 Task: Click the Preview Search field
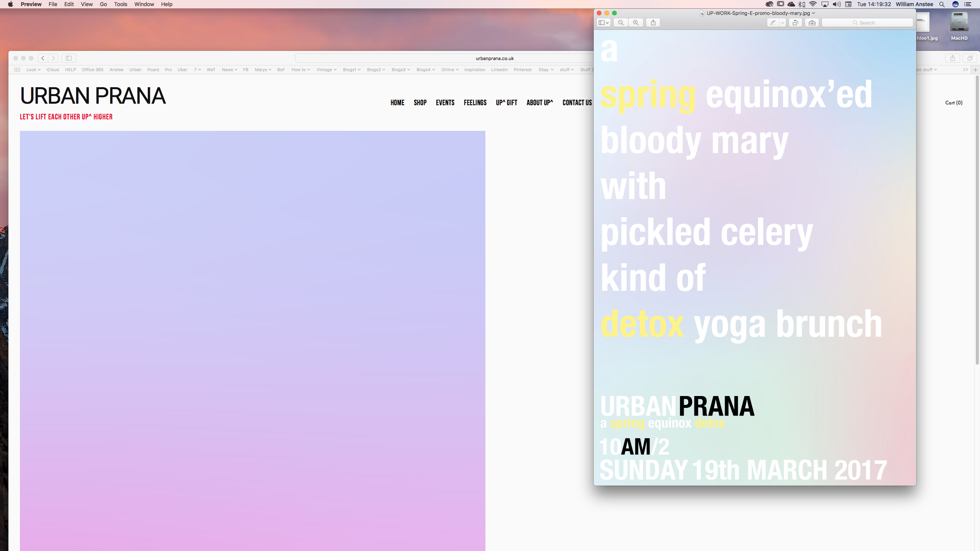click(x=867, y=23)
